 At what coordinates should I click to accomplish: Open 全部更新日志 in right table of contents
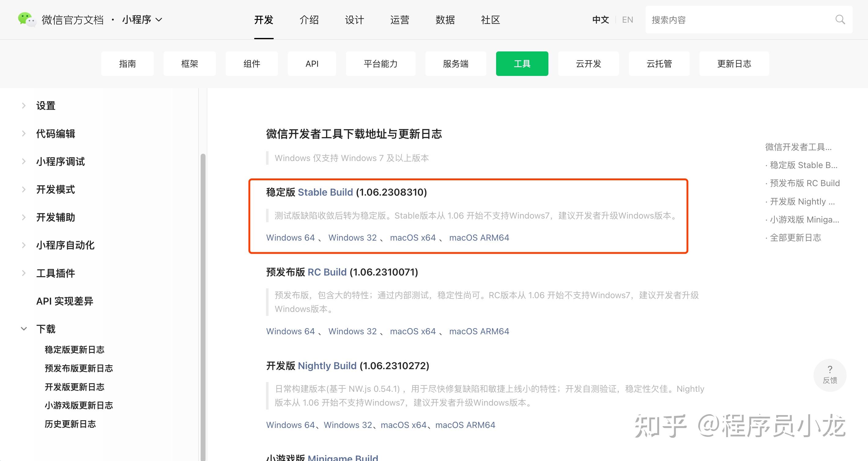(x=796, y=238)
